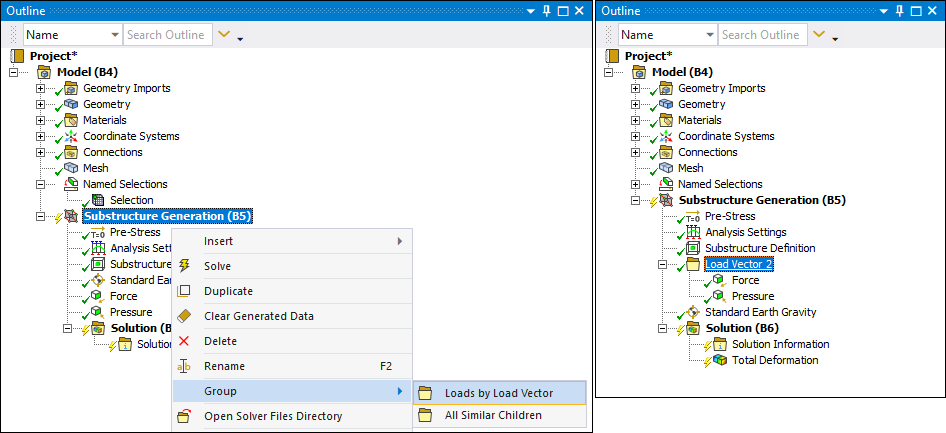Open Name filter dropdown in right Outline
The height and width of the screenshot is (433, 946).
pos(710,35)
